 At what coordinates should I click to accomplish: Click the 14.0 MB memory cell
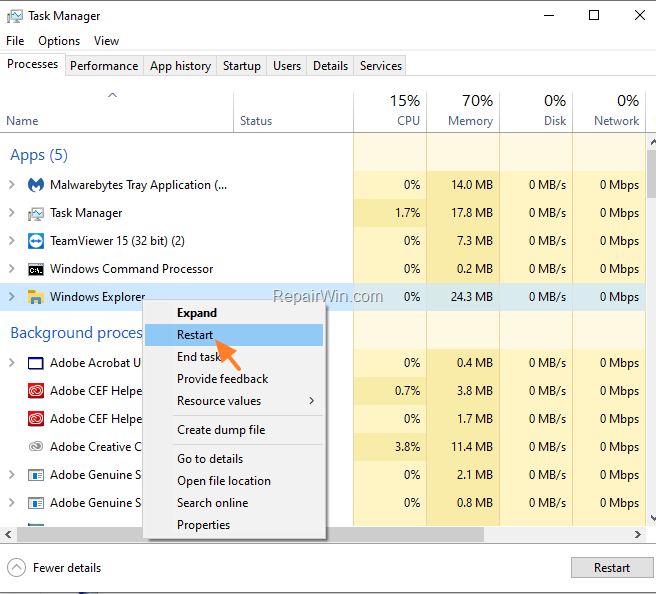pyautogui.click(x=463, y=185)
